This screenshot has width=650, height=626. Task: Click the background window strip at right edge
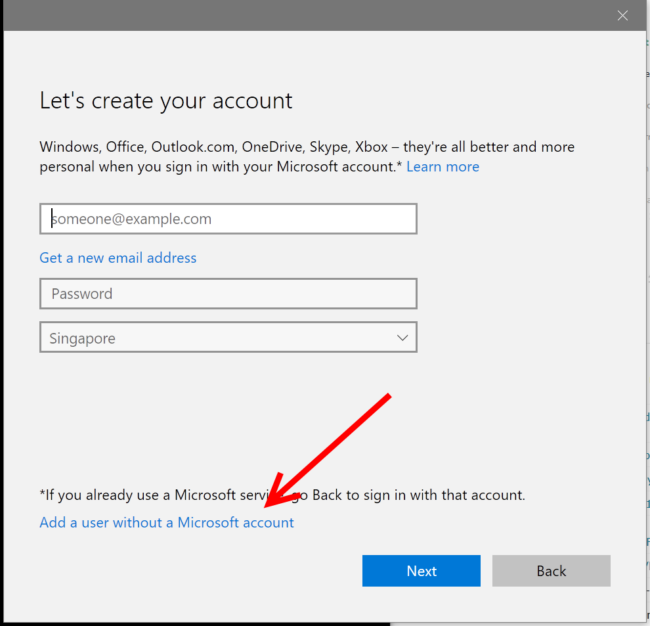647,300
